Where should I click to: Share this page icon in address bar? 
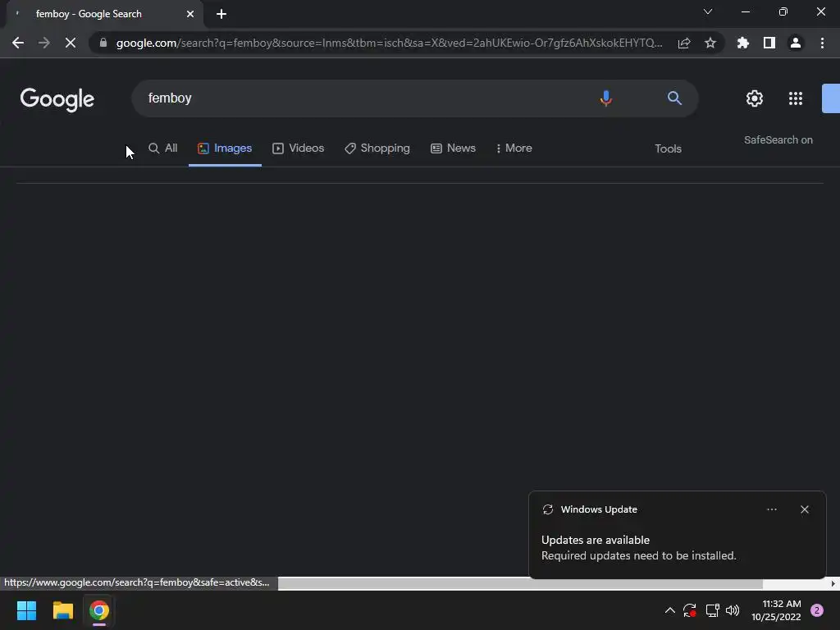684,43
